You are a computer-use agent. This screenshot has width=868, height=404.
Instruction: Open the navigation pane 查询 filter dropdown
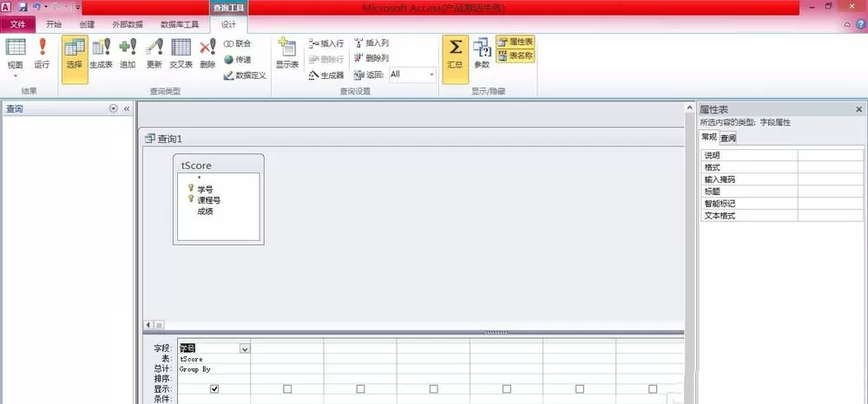tap(114, 109)
